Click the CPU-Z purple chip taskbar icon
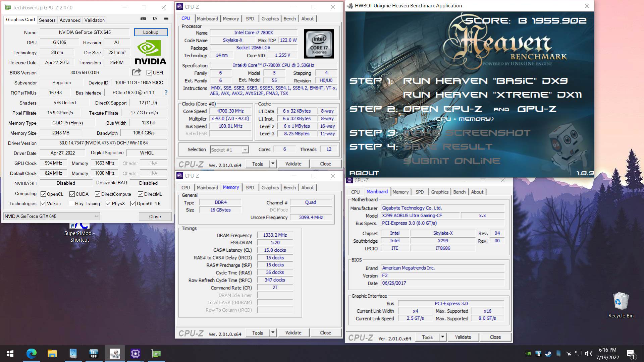 136,353
